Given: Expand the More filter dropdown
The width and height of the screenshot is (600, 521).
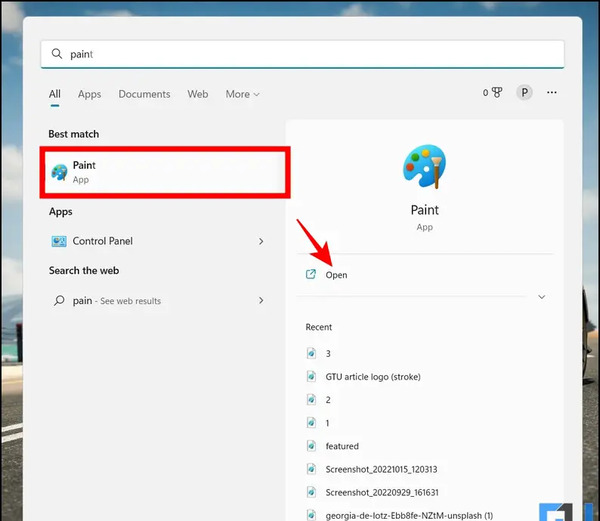Looking at the screenshot, I should pos(242,94).
